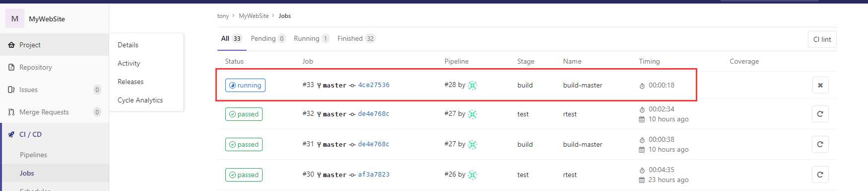Open the CI lint button
Screen dimensions: 868x191
[822, 39]
